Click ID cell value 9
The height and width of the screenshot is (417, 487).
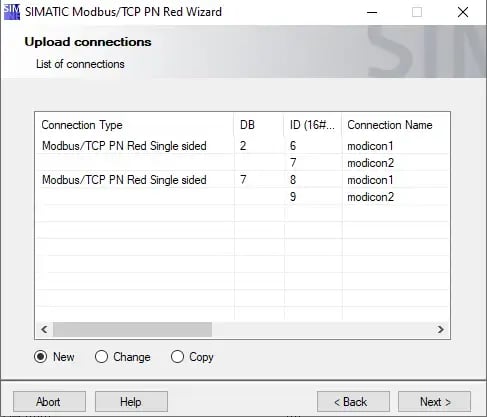pos(293,197)
